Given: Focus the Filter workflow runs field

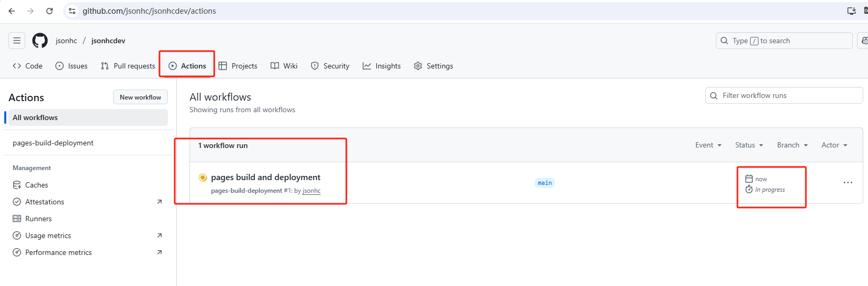Looking at the screenshot, I should [x=784, y=95].
